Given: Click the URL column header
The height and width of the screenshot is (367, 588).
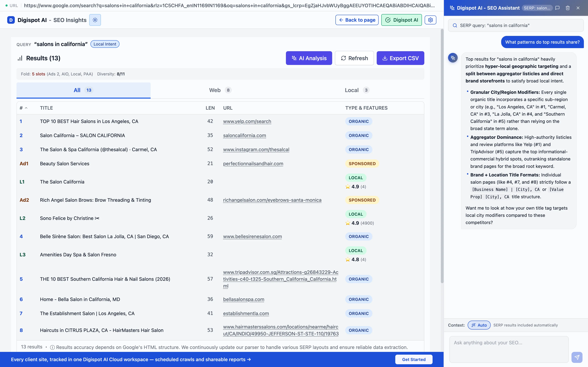Looking at the screenshot, I should point(228,108).
